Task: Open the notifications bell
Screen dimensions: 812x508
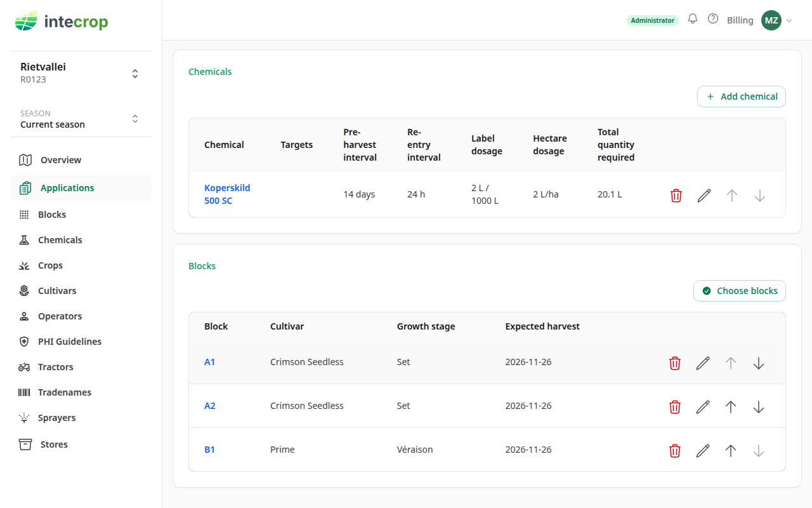Action: [x=693, y=19]
